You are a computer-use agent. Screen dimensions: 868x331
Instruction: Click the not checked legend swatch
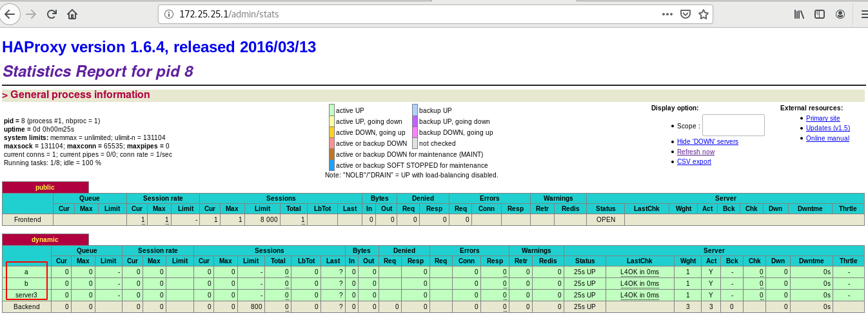coord(415,143)
